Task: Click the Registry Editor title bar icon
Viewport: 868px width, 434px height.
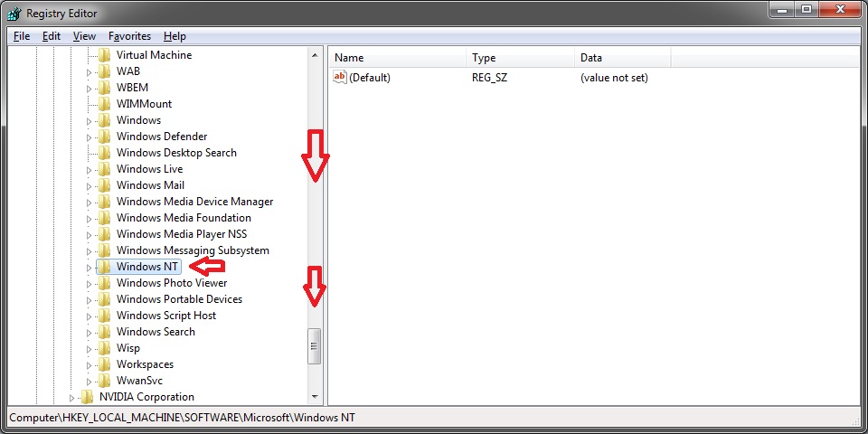Action: (x=14, y=12)
